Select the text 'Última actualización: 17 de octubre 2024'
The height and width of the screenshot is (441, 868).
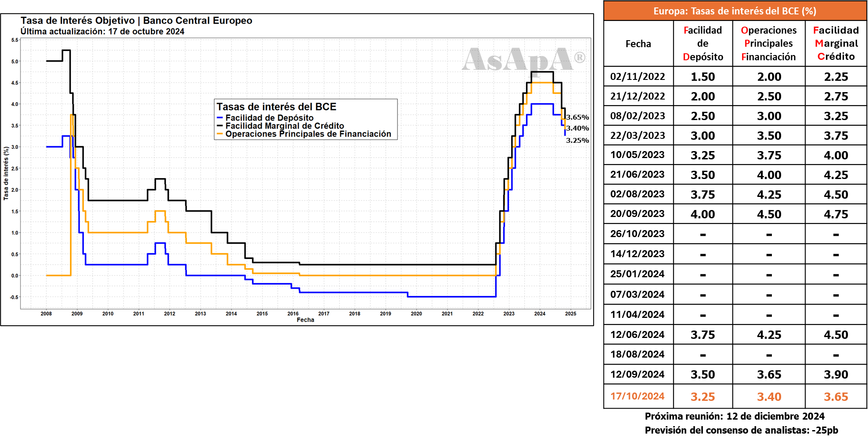102,31
